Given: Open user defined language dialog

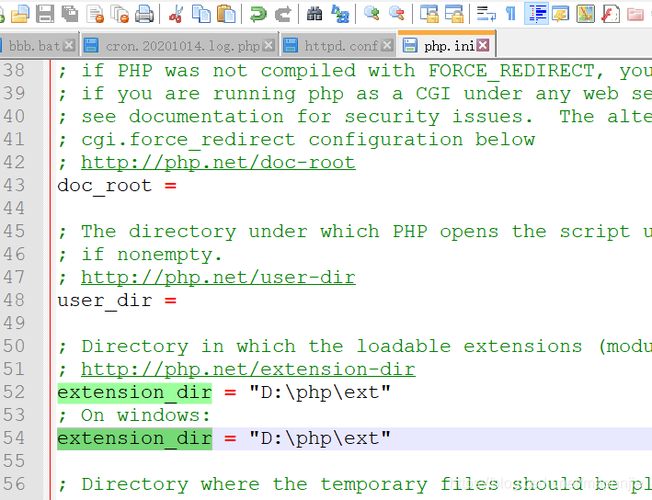Looking at the screenshot, I should tap(561, 14).
